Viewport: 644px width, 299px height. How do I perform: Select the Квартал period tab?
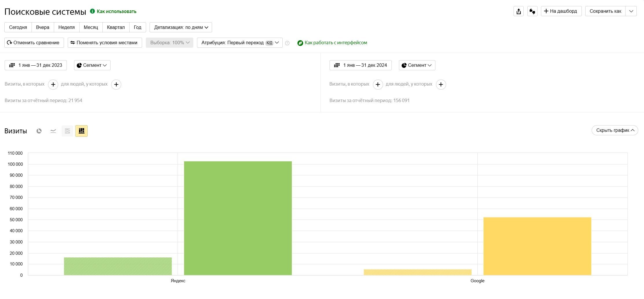pos(116,27)
